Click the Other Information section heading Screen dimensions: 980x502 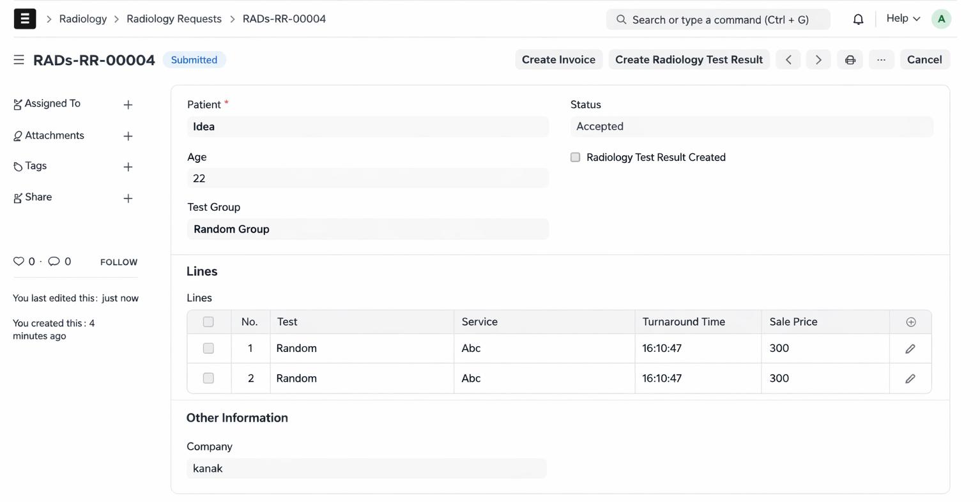pos(237,418)
